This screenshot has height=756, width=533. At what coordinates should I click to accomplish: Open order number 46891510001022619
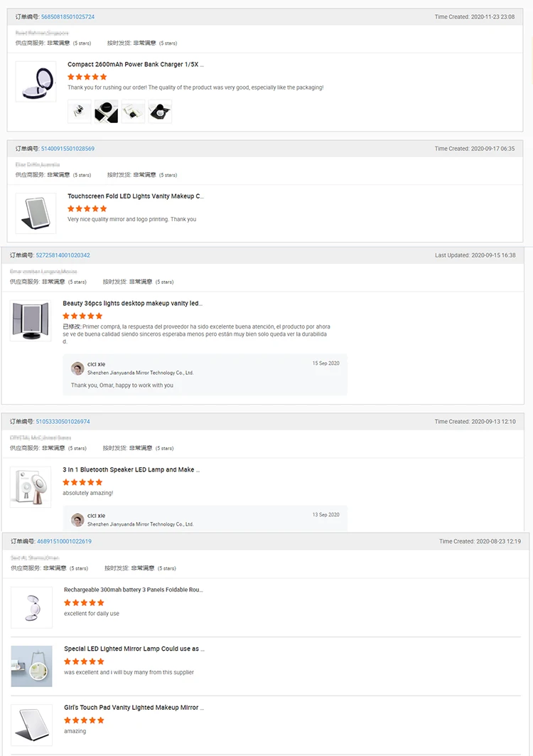click(64, 541)
